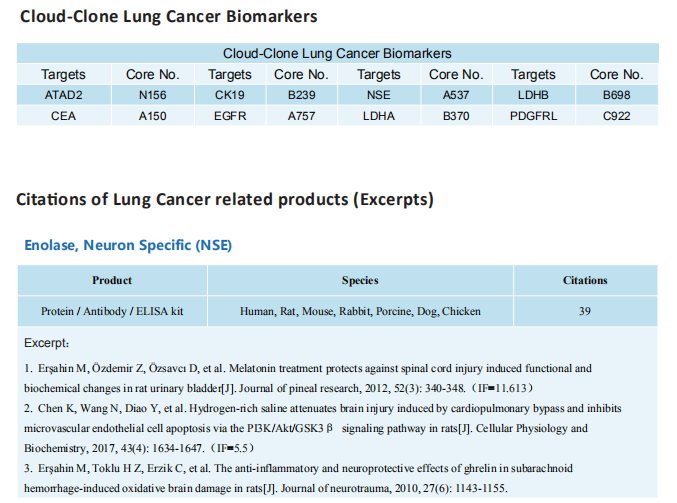The image size is (677, 503).
Task: Click the Enolase, Neuron Specific (NSE) heading
Action: [128, 245]
